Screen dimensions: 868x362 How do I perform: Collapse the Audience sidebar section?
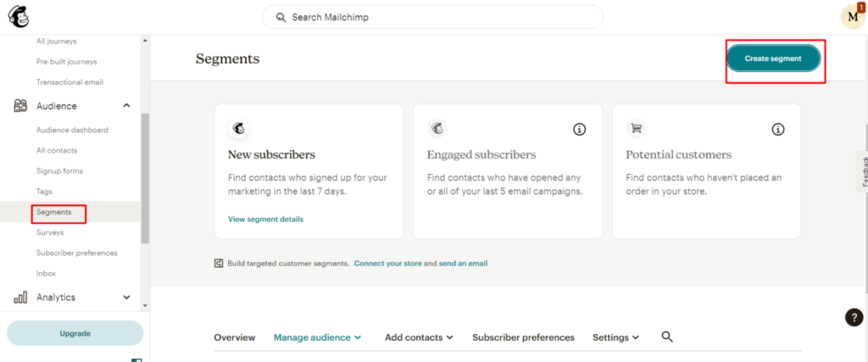point(126,106)
